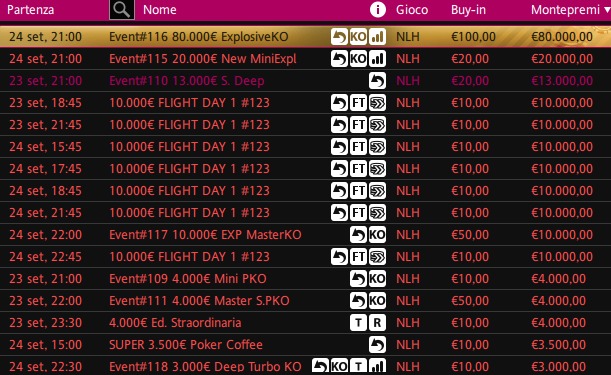Click re-entry icon on Event#116 row
Screen dimensions: 611x375
pos(339,37)
